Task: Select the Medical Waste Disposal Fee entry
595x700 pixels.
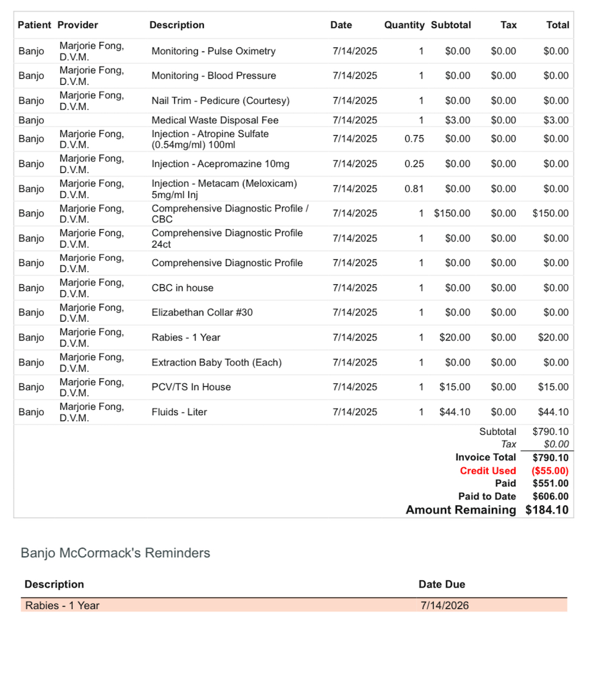Action: 215,120
